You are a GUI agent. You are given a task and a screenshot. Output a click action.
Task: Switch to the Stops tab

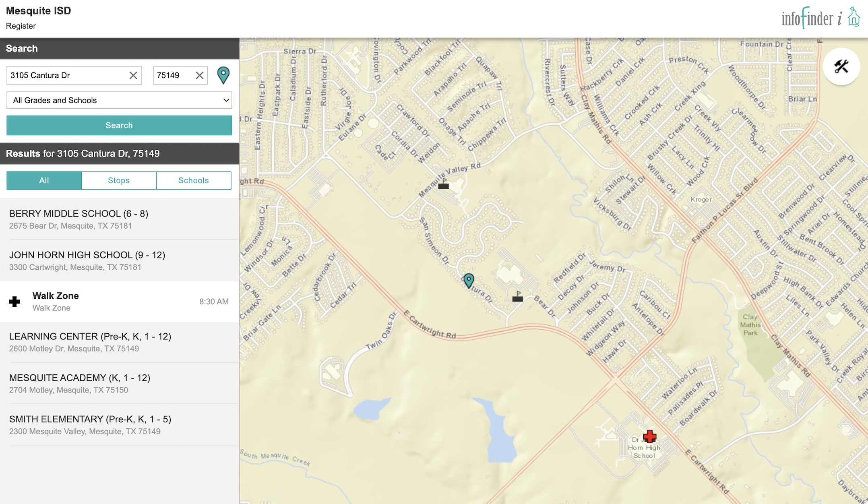click(x=119, y=180)
